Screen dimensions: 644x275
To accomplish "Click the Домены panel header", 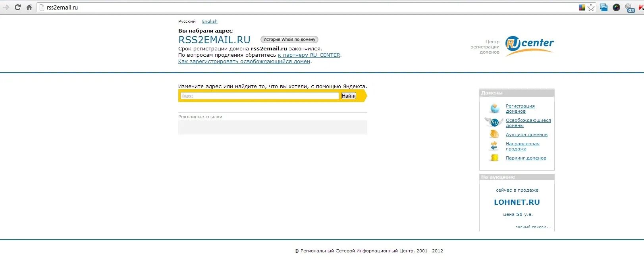I will tap(517, 93).
